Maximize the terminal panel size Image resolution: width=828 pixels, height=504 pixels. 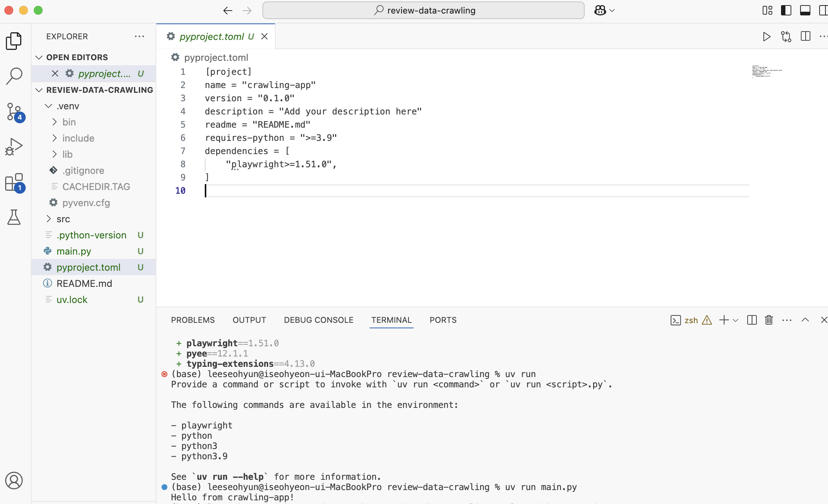coord(805,320)
